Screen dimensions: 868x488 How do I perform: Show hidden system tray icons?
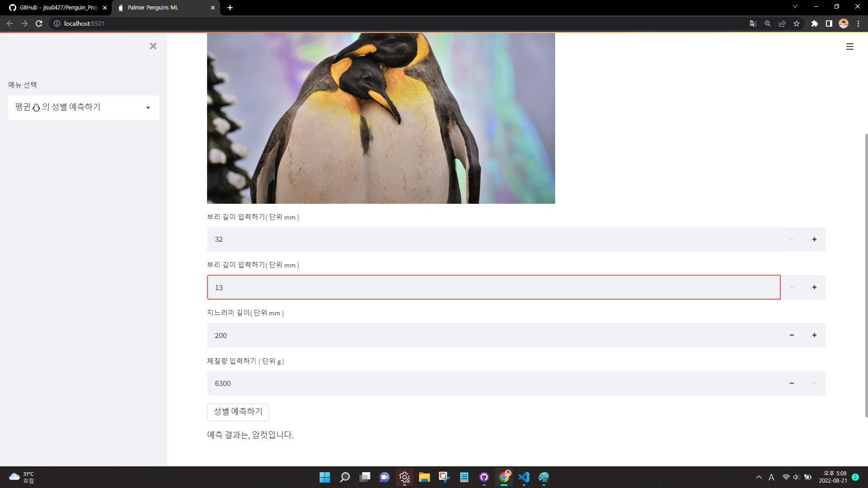click(759, 477)
